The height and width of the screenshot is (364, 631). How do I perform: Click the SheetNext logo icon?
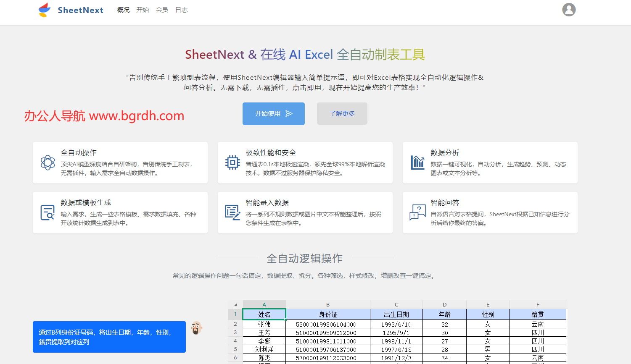[x=43, y=9]
